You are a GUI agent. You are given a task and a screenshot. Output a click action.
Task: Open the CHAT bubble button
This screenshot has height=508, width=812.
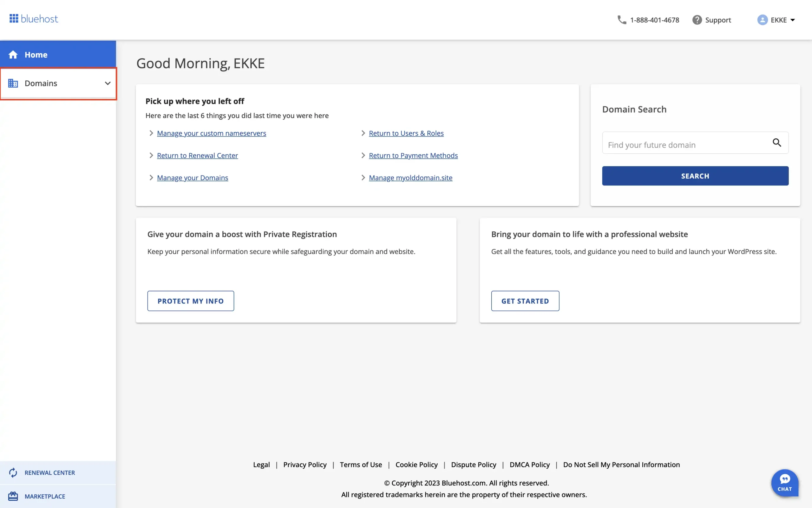click(785, 483)
